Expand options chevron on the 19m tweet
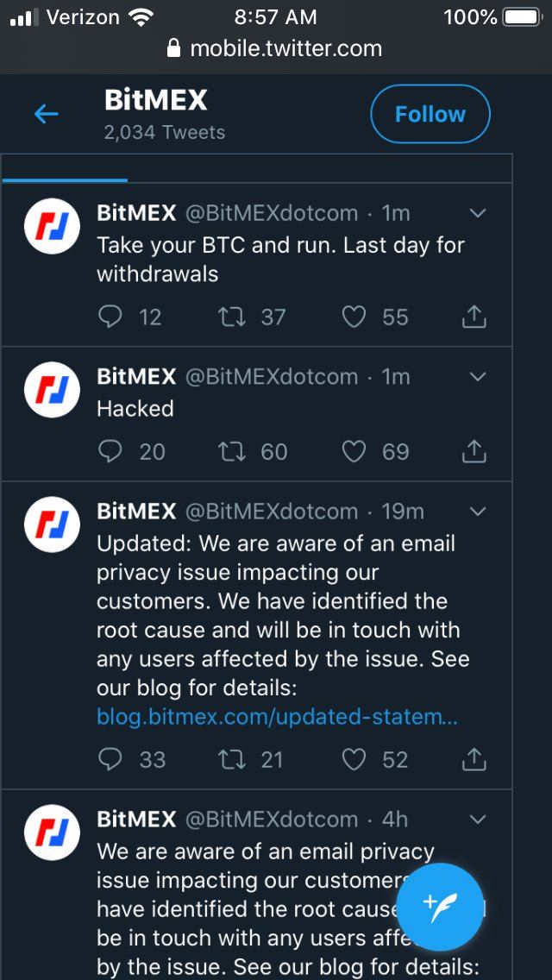The image size is (552, 980). tap(477, 512)
